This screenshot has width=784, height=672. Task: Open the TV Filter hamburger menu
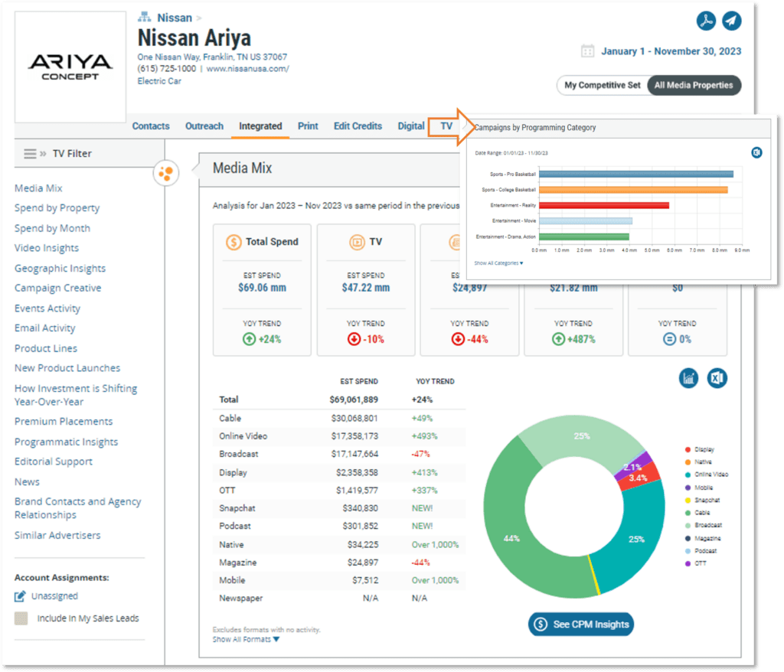pos(30,154)
